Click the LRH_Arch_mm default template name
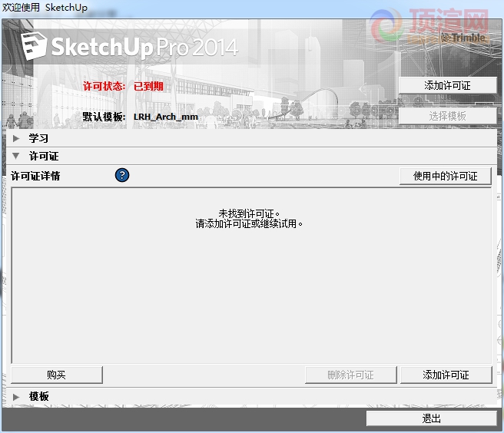 point(166,117)
